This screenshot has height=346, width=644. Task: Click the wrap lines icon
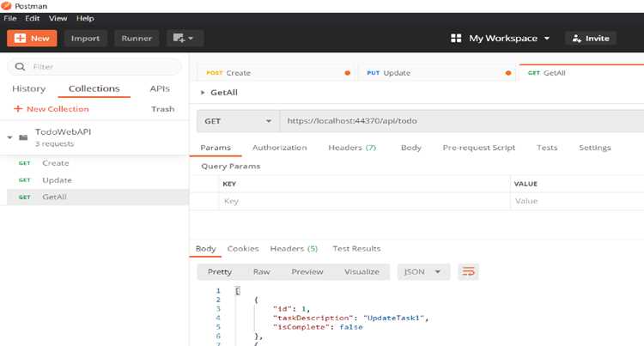pos(468,271)
